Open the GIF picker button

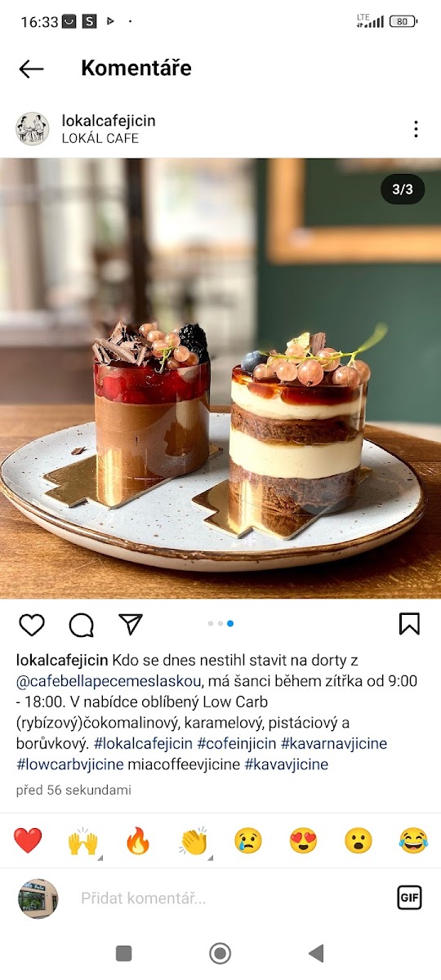pos(409,898)
